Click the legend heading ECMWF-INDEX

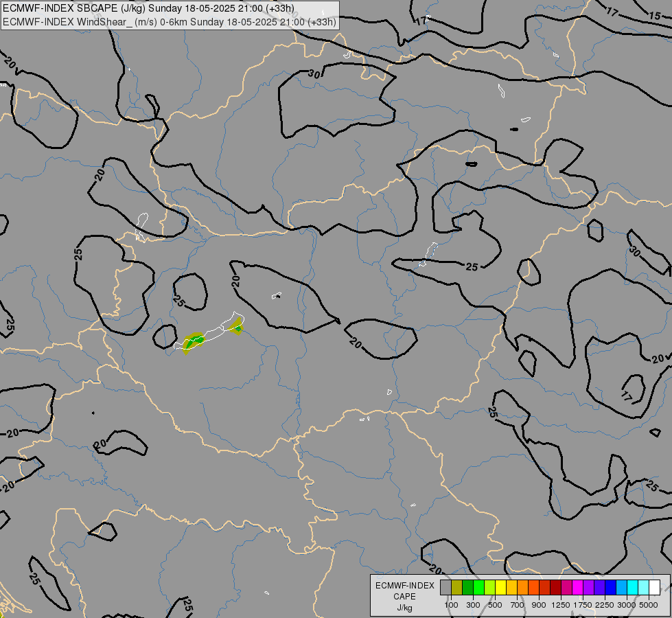point(404,586)
